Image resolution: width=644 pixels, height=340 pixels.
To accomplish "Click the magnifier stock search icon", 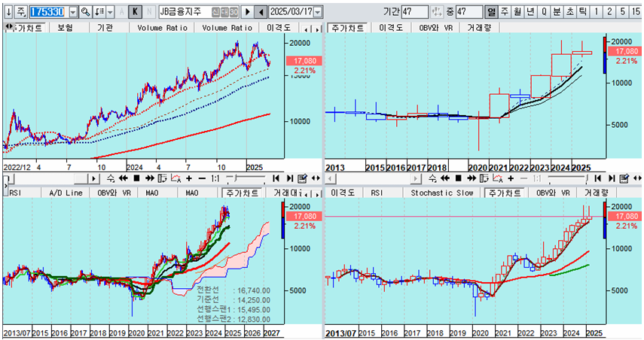I will pyautogui.click(x=85, y=12).
